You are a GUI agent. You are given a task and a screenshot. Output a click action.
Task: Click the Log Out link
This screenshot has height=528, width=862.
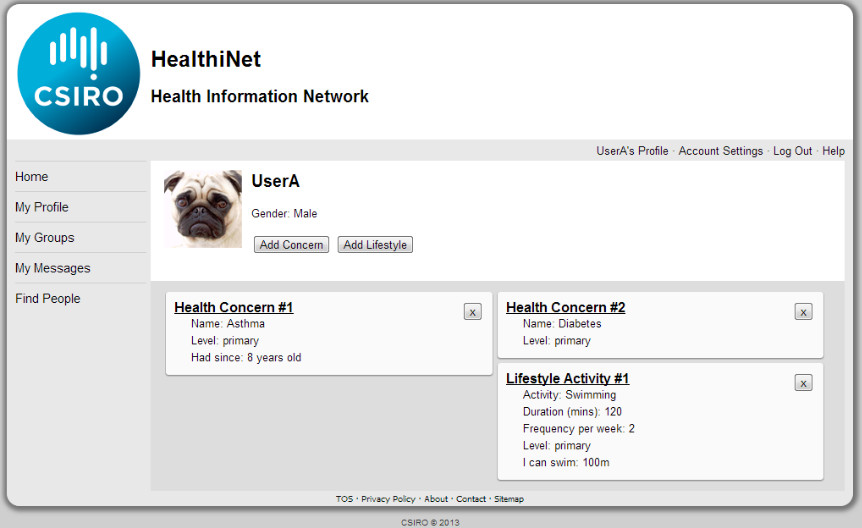click(792, 151)
